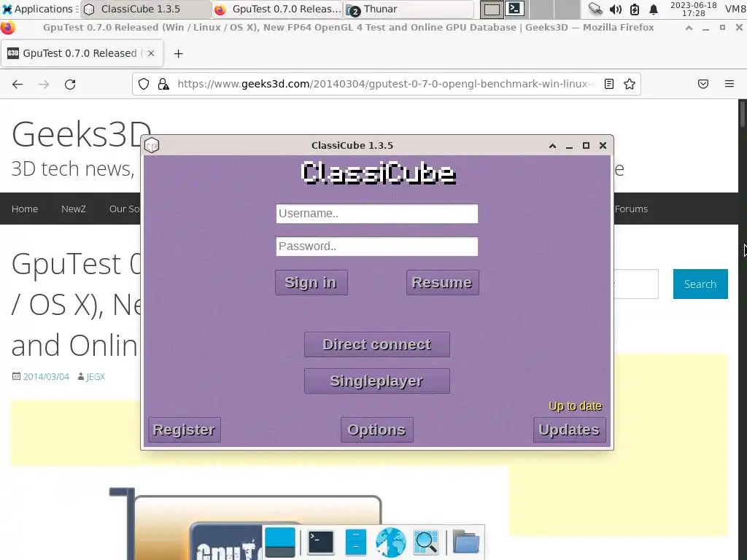Open the Firefox hamburger menu

[x=729, y=85]
